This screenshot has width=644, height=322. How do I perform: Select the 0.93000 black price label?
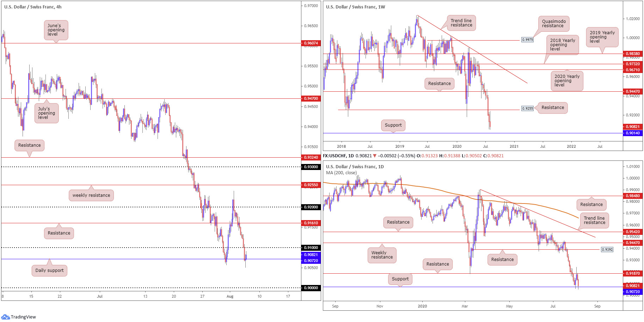311,167
